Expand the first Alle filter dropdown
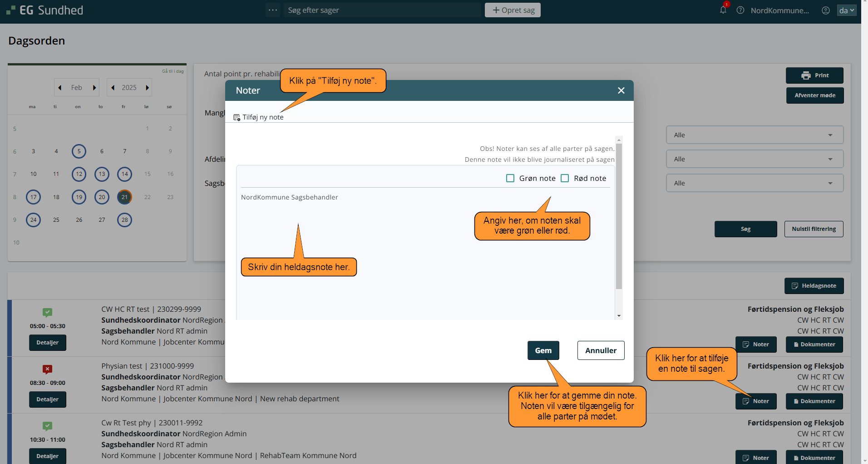The image size is (868, 464). click(755, 135)
